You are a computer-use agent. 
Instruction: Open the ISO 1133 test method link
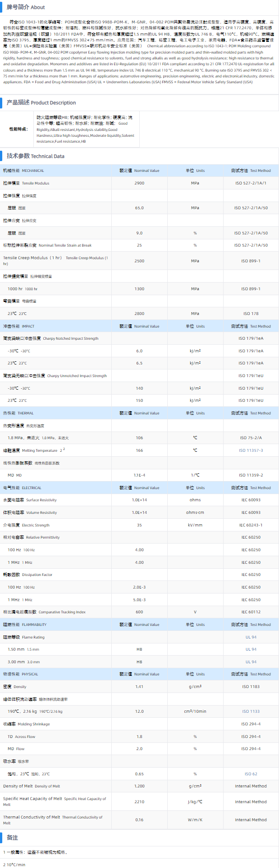tap(251, 711)
